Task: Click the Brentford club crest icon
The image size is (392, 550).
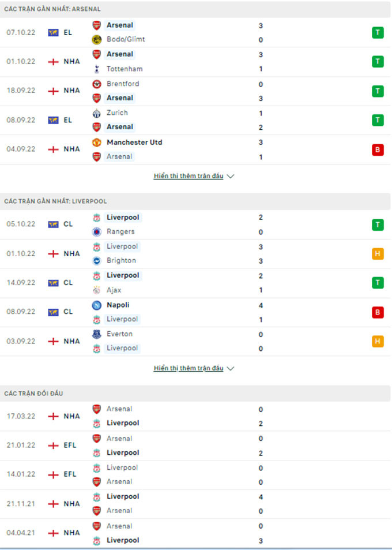Action: pos(97,84)
